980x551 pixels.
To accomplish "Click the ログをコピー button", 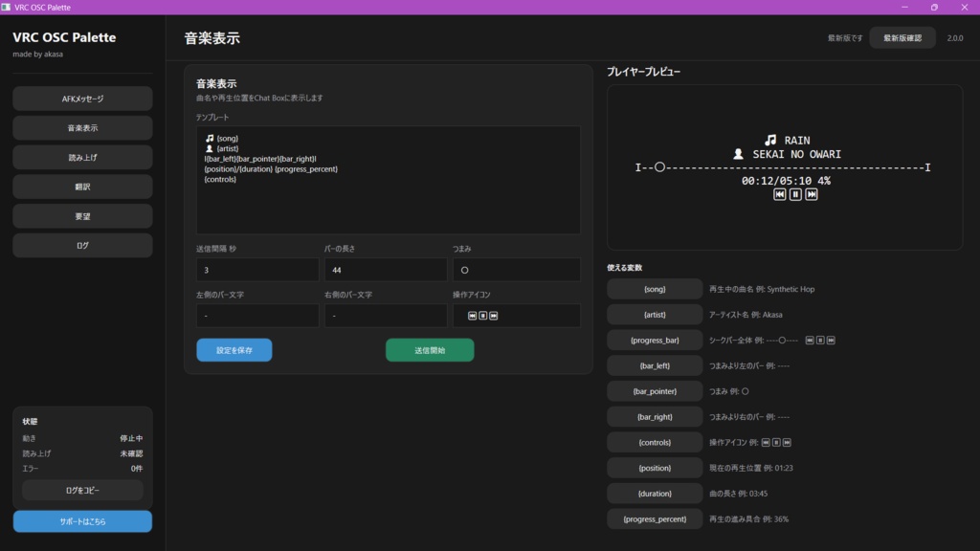I will 82,491.
